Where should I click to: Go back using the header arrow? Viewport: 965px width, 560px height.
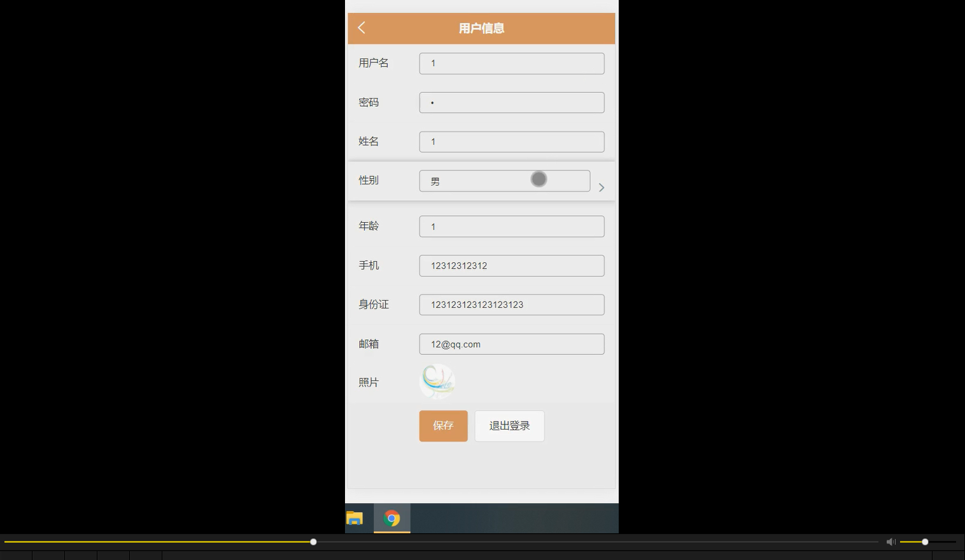click(x=362, y=27)
